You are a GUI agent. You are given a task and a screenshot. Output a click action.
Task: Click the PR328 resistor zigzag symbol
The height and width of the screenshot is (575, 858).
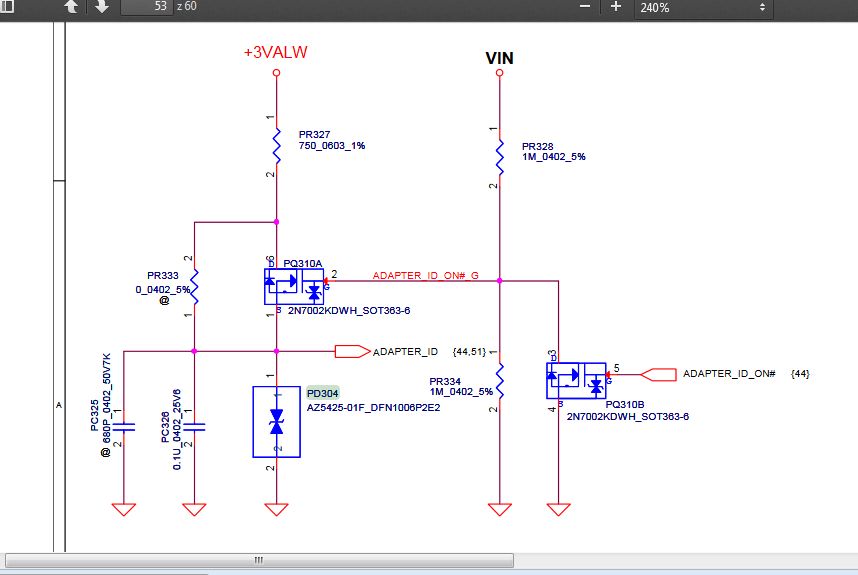500,158
